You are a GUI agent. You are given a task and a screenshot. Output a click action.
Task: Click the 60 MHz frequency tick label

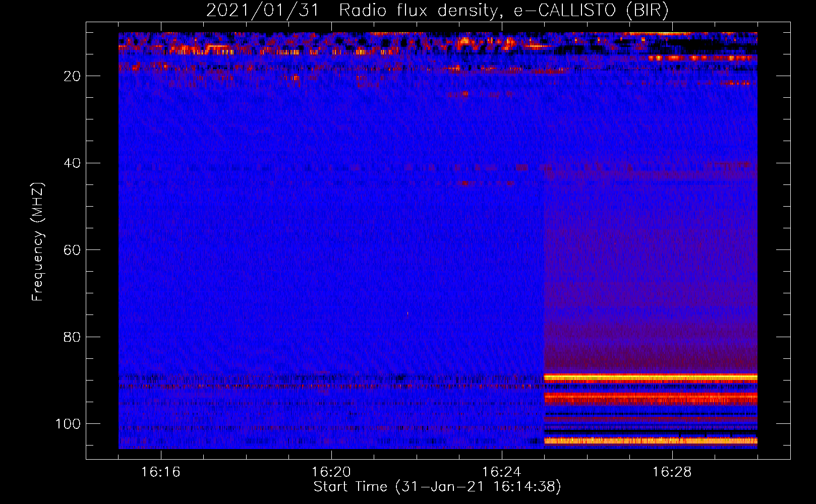pyautogui.click(x=73, y=250)
